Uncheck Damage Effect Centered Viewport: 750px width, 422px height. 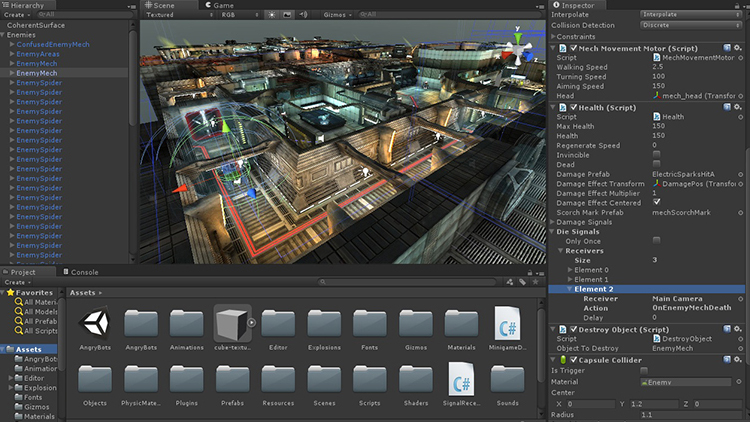click(x=656, y=202)
